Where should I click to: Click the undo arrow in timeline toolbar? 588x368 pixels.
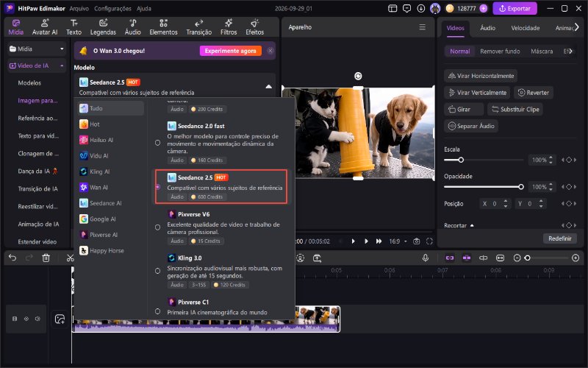(x=12, y=258)
